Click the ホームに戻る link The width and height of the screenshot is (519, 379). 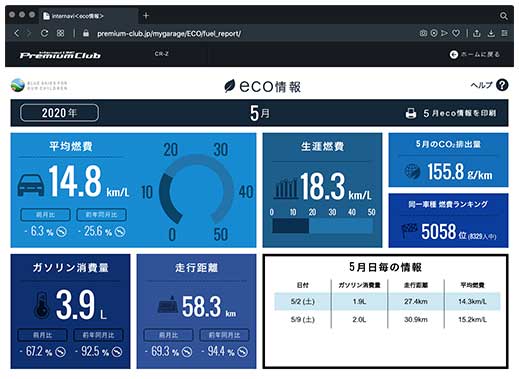(474, 54)
